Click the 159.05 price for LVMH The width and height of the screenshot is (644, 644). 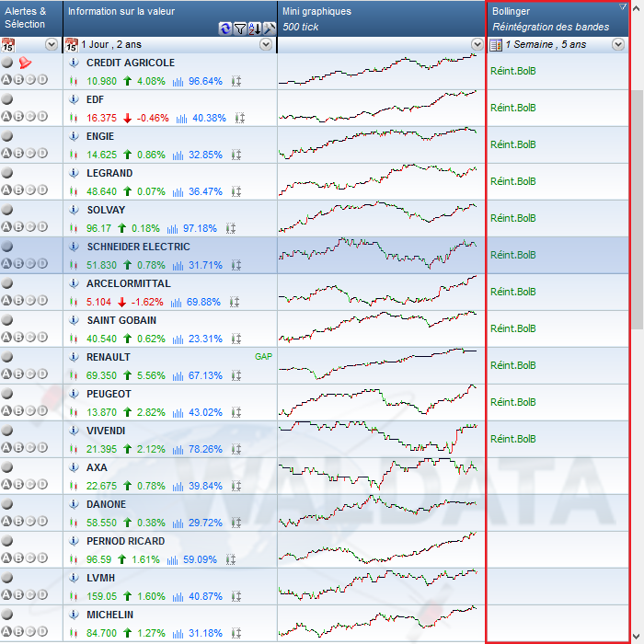point(101,596)
